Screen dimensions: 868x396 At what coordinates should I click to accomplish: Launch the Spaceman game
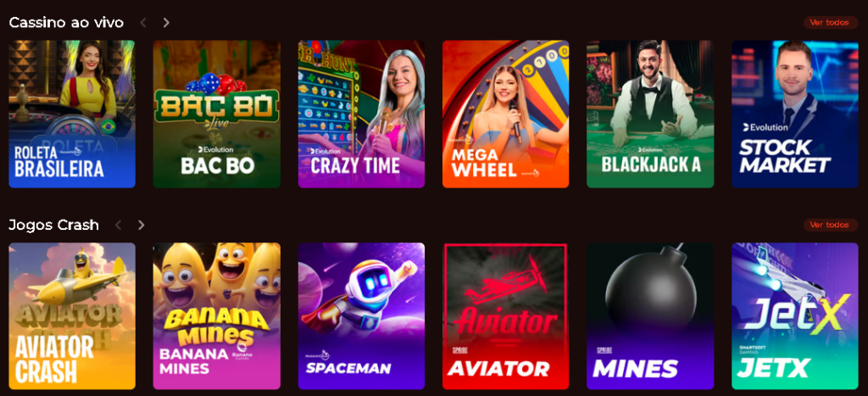(x=361, y=316)
